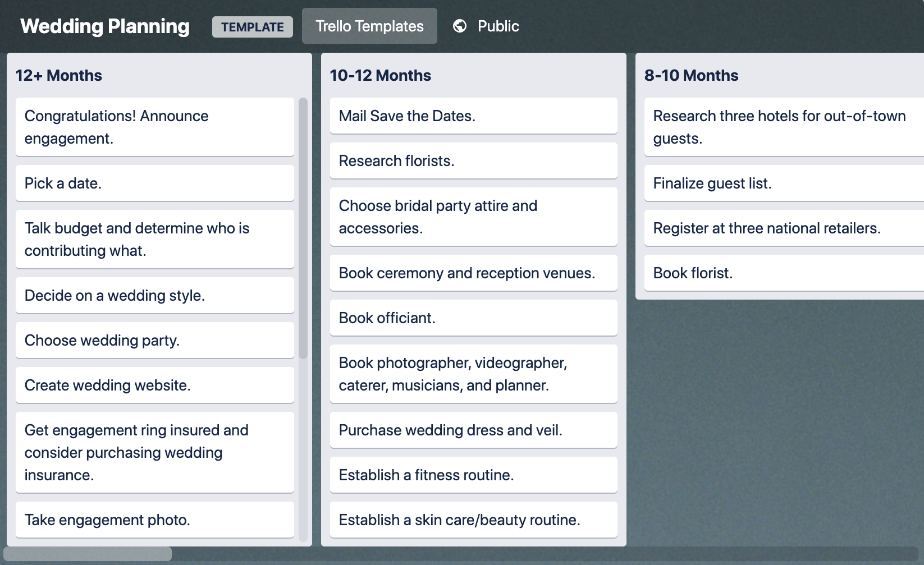Click the TEMPLATE badge
Screen dimensions: 924x565
pos(252,26)
